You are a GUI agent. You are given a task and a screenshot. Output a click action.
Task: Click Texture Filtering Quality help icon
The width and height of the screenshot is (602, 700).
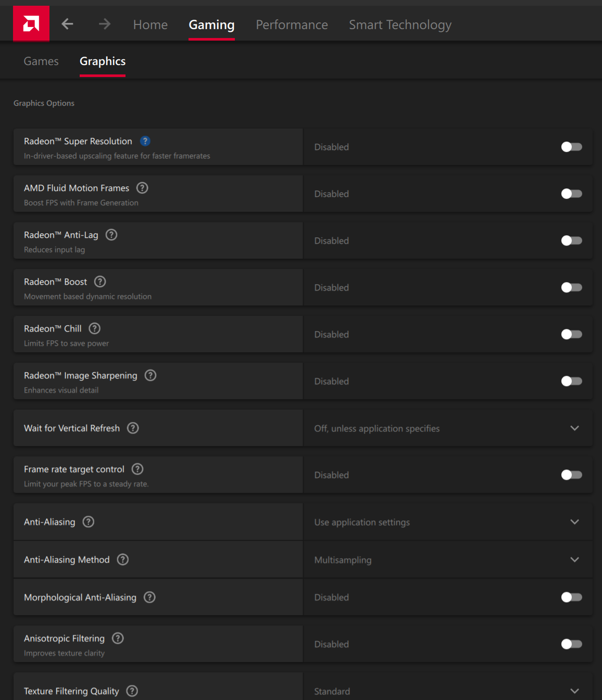coord(132,691)
